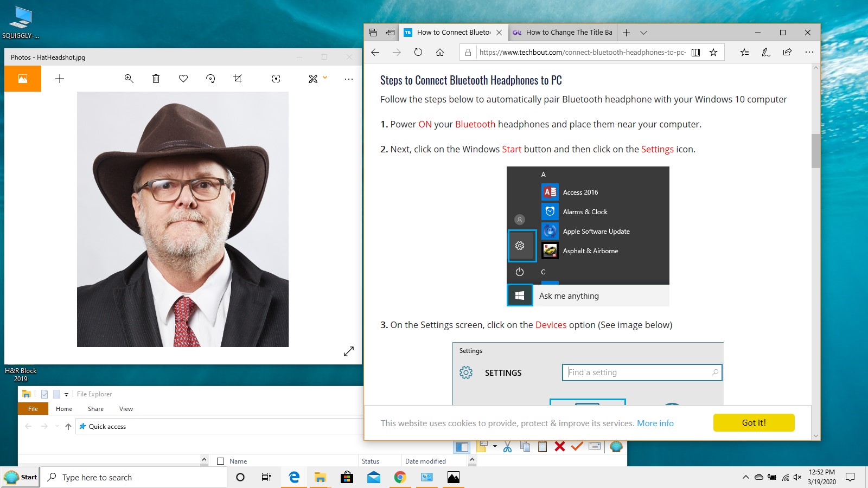Open recent locations dropdown in File Explorer

pos(57,427)
